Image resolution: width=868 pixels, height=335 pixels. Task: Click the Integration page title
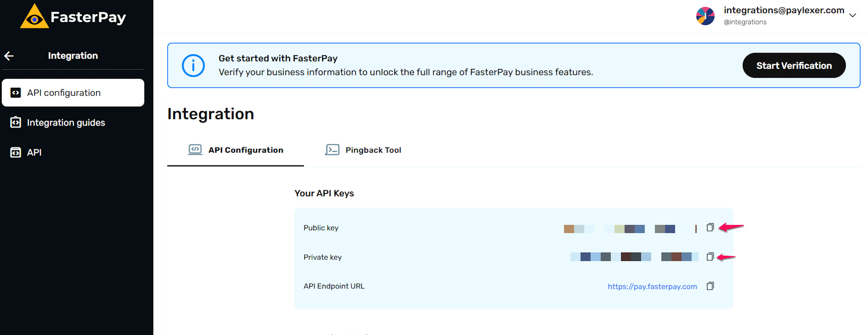[211, 114]
